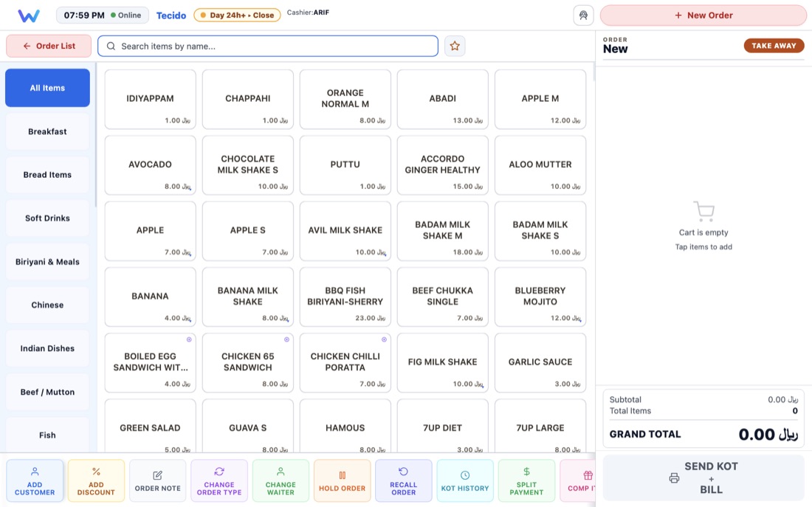This screenshot has width=812, height=507.
Task: Open the user profile icon beside New Order
Action: tap(583, 15)
